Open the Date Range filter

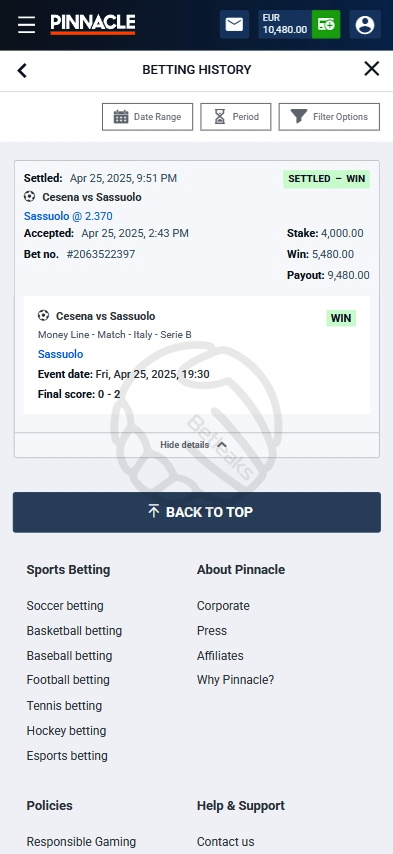(148, 117)
